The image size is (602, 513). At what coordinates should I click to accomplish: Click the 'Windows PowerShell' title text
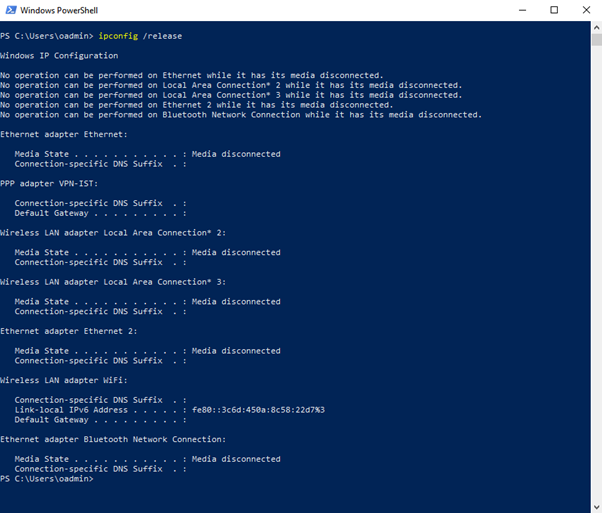[59, 10]
